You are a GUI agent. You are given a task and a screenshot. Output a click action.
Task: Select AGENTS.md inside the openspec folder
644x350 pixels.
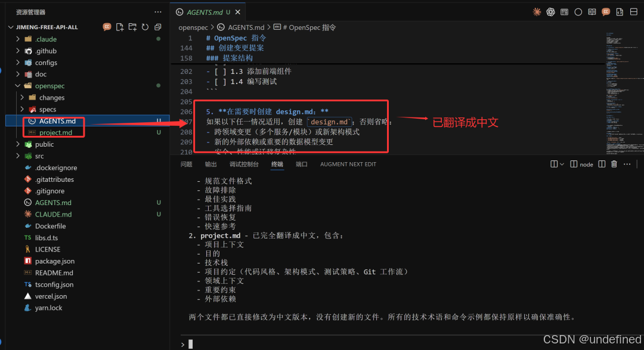(x=57, y=121)
